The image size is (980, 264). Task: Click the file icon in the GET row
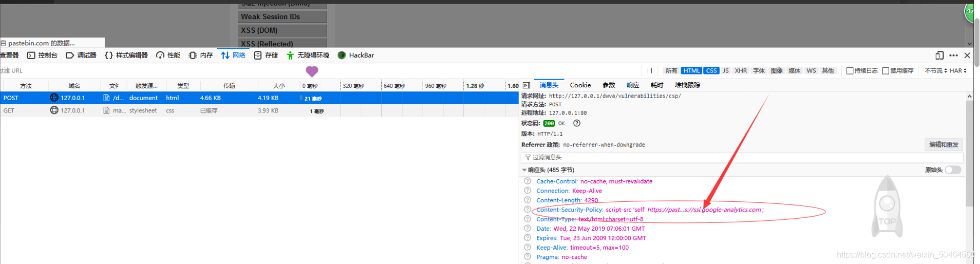107,110
